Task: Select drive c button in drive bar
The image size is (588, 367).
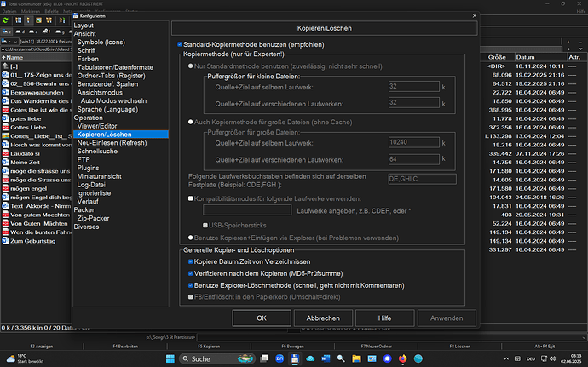Action: [6, 32]
